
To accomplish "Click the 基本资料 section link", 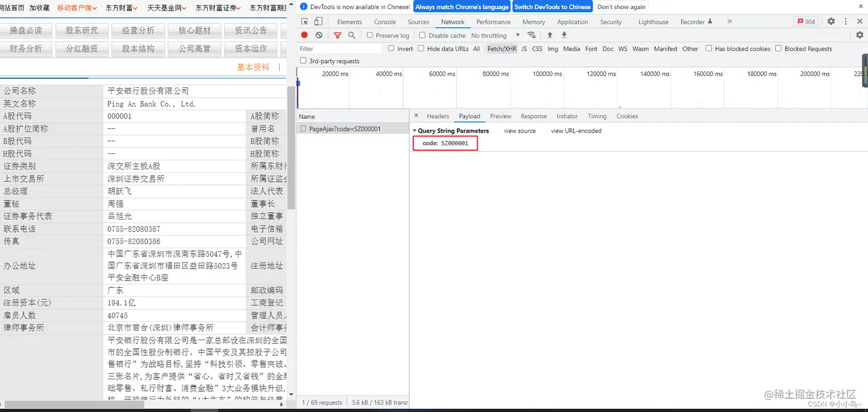I will click(253, 67).
